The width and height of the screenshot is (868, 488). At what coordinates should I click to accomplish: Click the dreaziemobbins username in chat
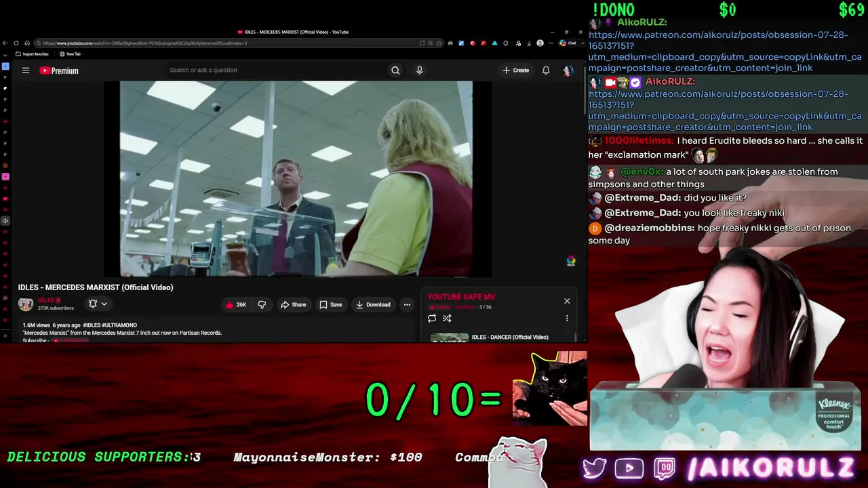click(649, 228)
